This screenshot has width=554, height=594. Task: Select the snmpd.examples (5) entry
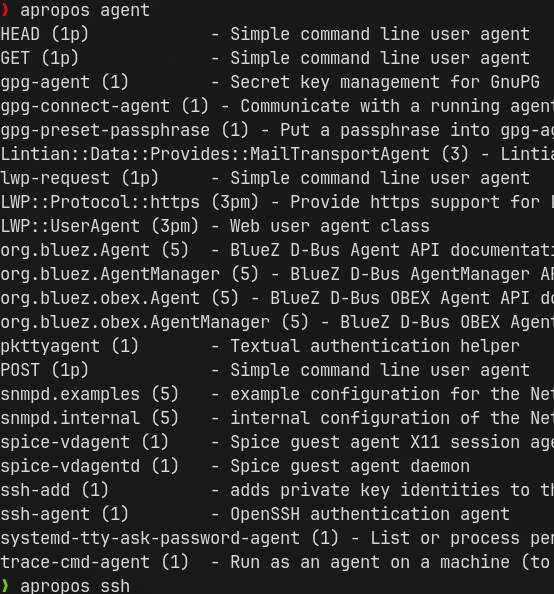89,394
